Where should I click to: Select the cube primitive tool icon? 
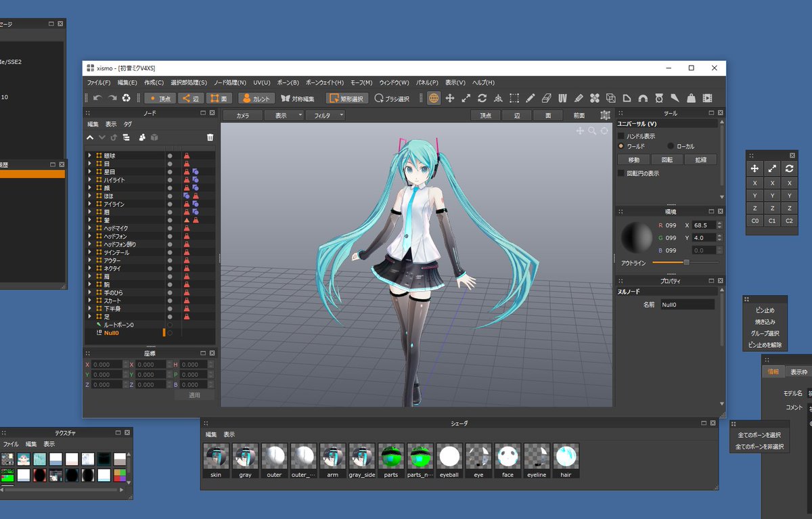pos(611,98)
